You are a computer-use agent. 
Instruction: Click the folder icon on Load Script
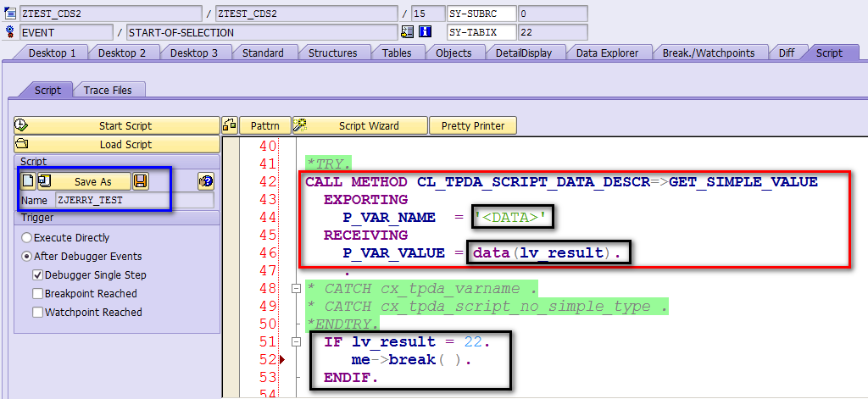click(x=21, y=145)
